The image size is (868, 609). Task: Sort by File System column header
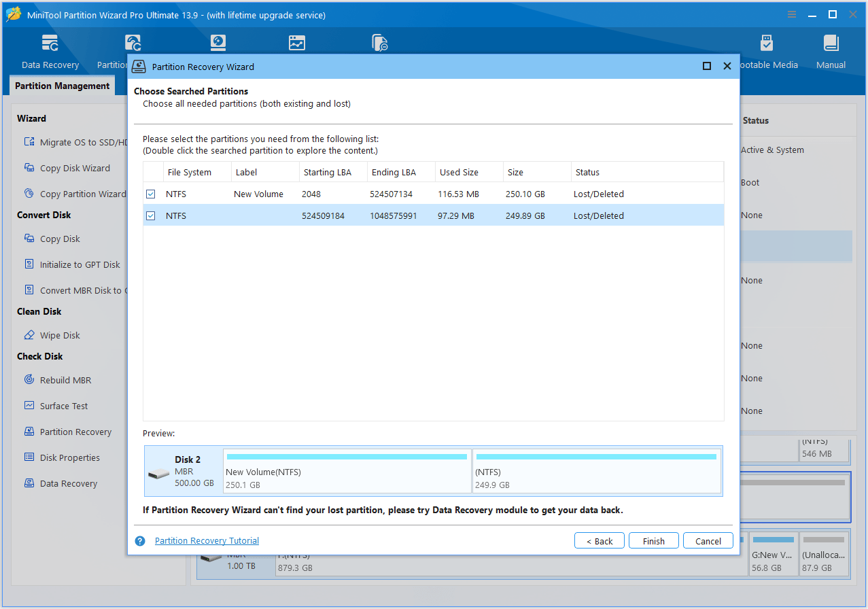(x=197, y=172)
